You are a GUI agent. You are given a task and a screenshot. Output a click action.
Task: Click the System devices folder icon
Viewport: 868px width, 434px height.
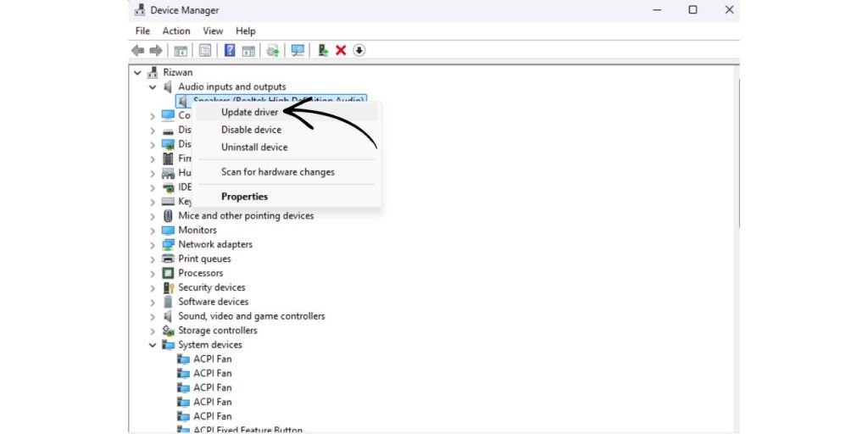pyautogui.click(x=168, y=345)
